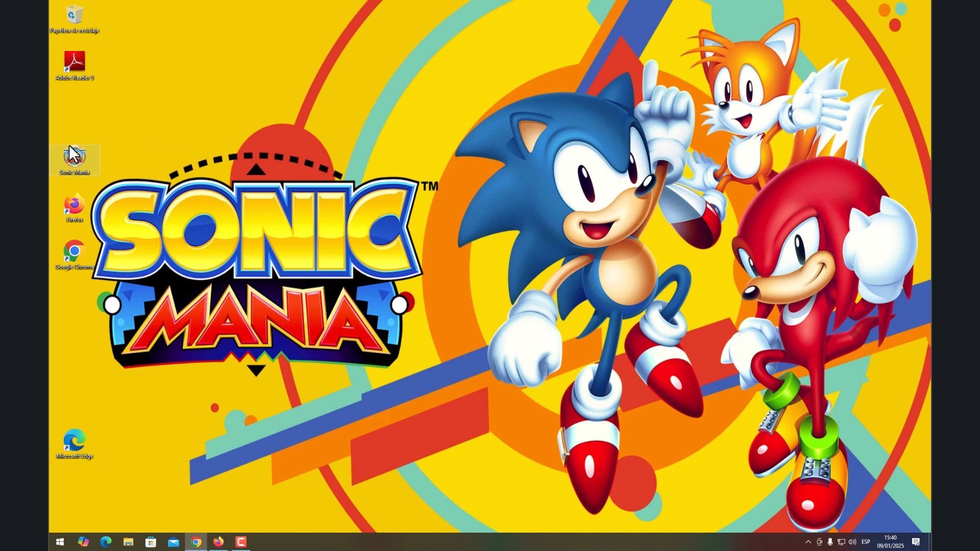Switch to Chrome window in taskbar
Image resolution: width=980 pixels, height=551 pixels.
pyautogui.click(x=196, y=542)
